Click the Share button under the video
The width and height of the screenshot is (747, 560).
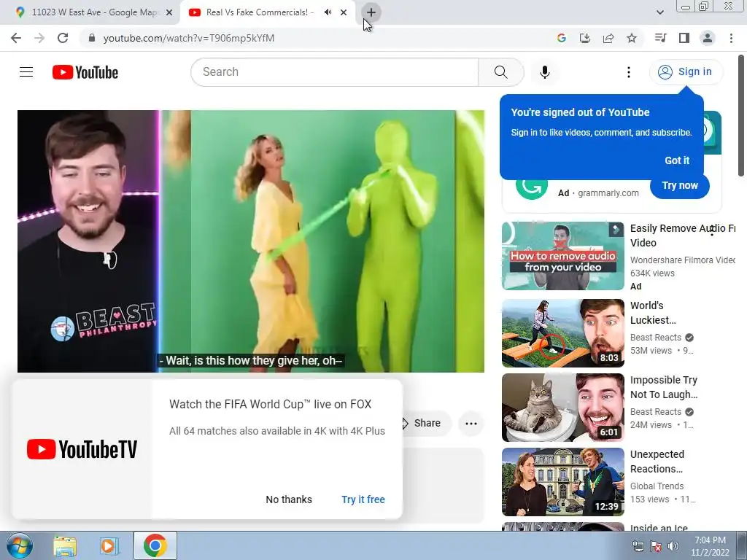point(427,423)
